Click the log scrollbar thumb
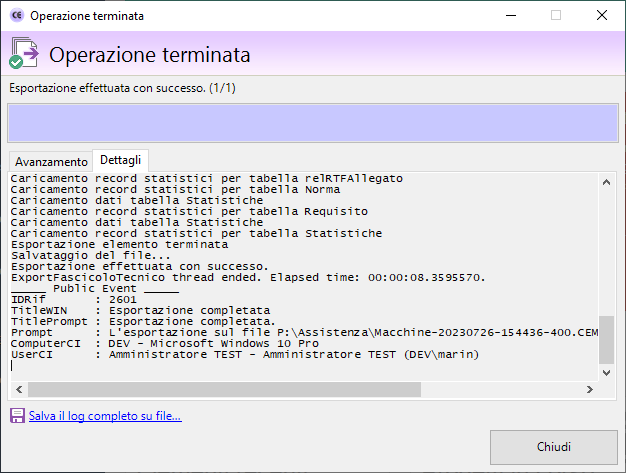The height and width of the screenshot is (473, 626). point(606,346)
